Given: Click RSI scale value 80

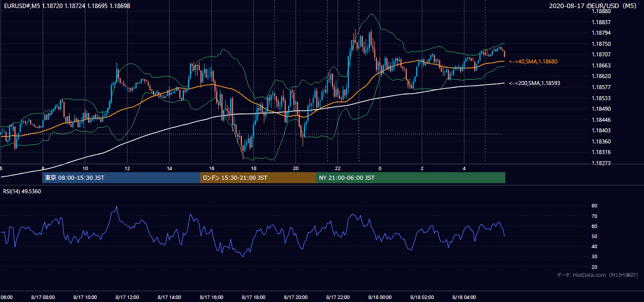Looking at the screenshot, I should tap(595, 206).
